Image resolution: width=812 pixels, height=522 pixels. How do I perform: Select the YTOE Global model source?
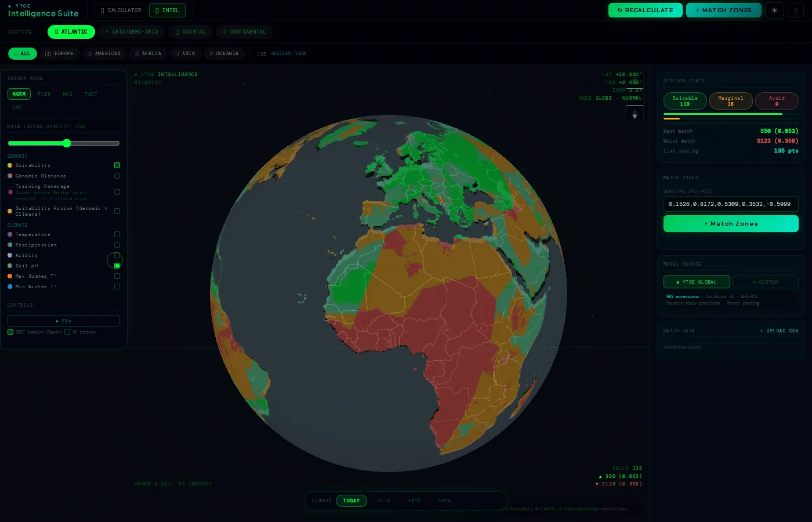point(697,282)
